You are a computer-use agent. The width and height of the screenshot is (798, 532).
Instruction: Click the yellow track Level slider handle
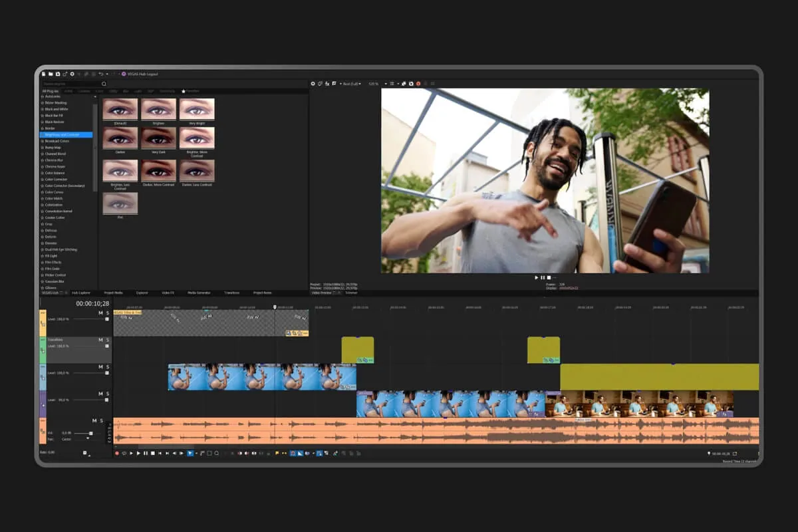tap(107, 319)
